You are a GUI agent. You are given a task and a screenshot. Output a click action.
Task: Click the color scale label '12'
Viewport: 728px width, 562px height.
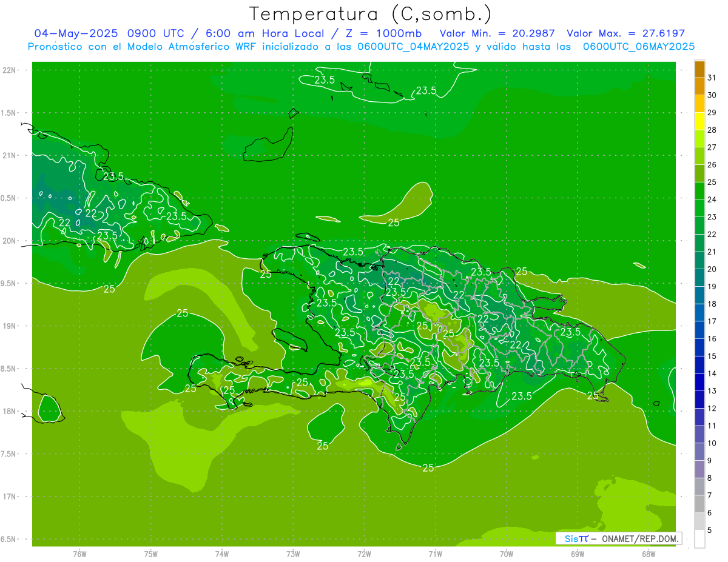point(712,408)
